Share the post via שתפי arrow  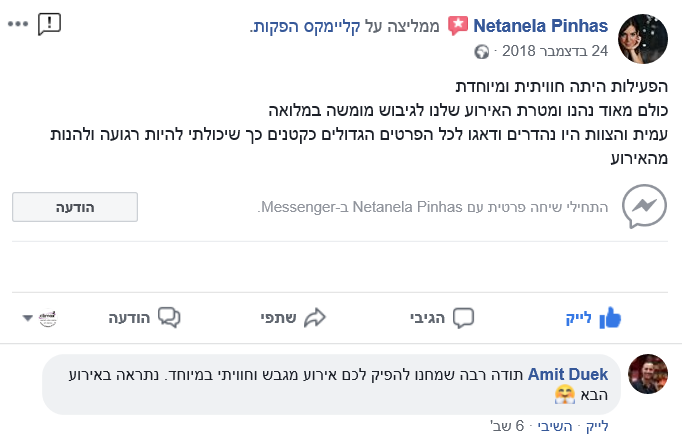coord(299,318)
